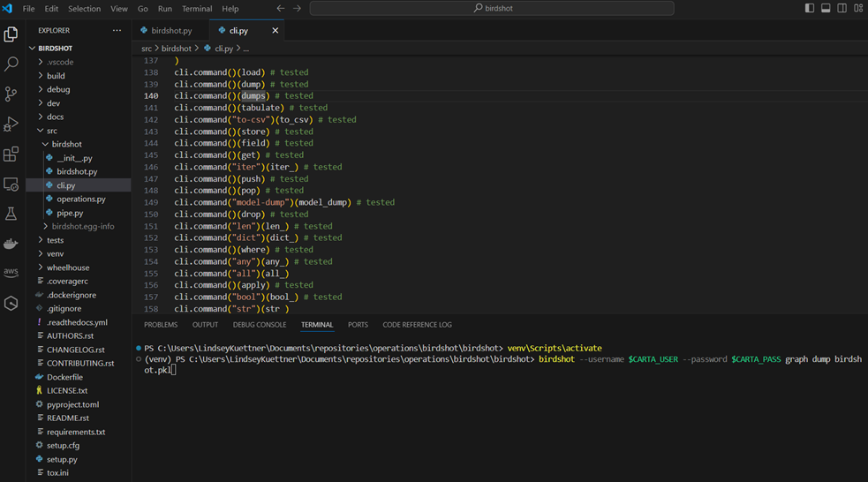868x482 pixels.
Task: Open the Run menu
Action: pos(165,9)
